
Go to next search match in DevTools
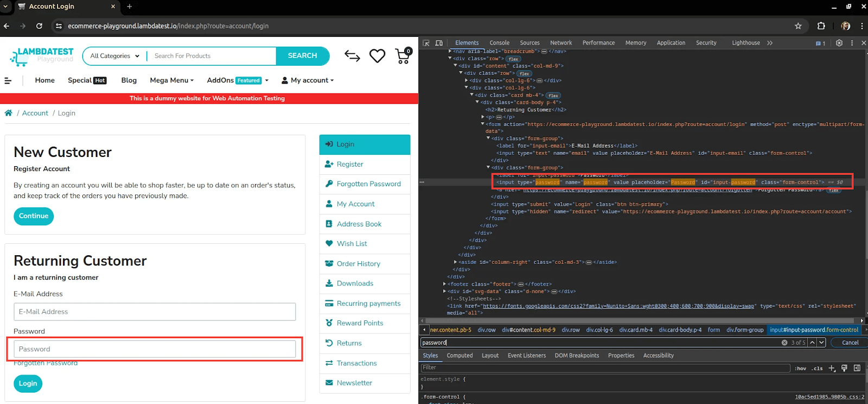(822, 343)
